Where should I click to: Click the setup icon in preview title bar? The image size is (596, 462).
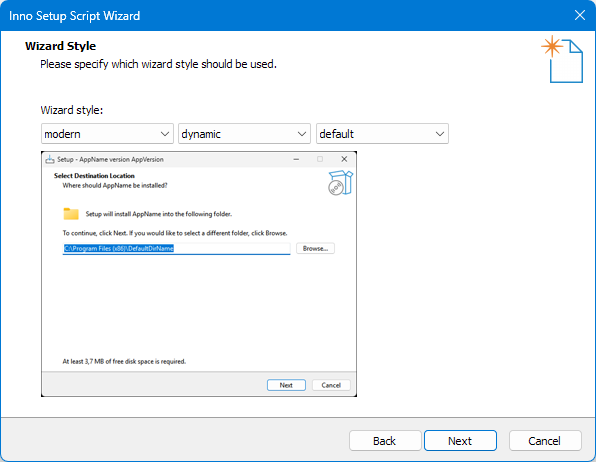[50, 159]
